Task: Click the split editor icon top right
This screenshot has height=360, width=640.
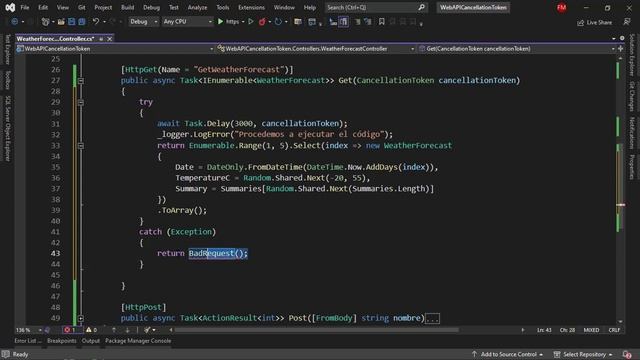Action: click(x=621, y=49)
